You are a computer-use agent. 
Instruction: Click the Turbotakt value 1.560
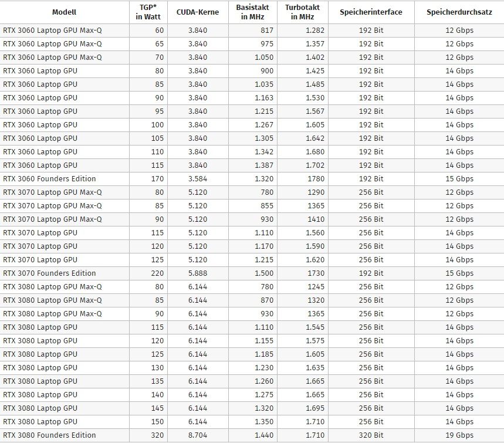315,233
